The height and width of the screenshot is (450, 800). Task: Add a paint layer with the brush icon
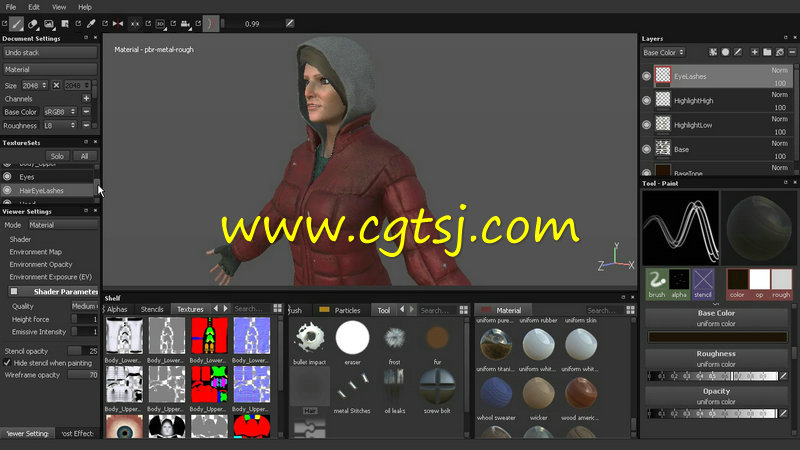[738, 52]
